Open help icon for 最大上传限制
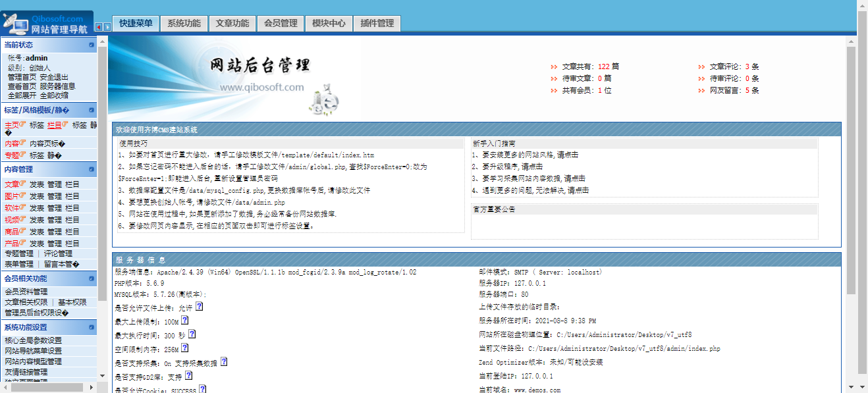 point(185,321)
